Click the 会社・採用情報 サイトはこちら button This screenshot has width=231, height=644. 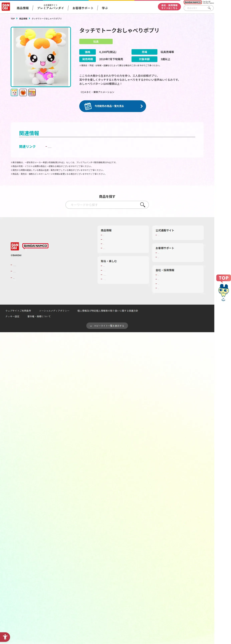169,7
